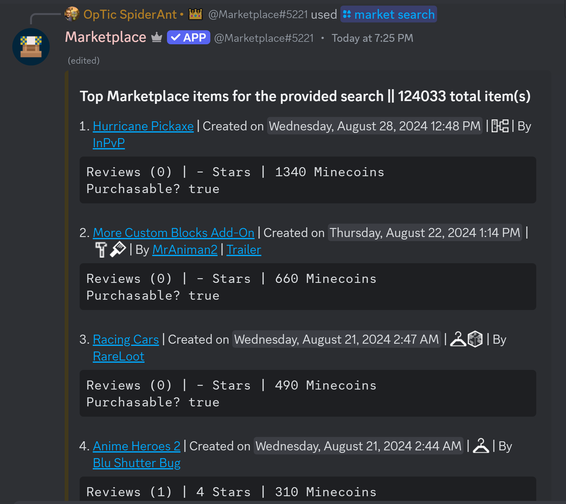Click the verified APP badge
566x504 pixels.
tap(188, 38)
